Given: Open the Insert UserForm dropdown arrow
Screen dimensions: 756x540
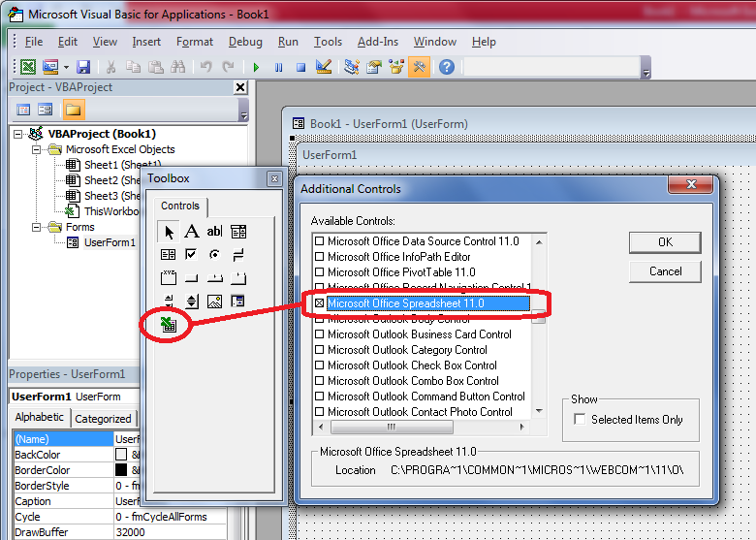Looking at the screenshot, I should click(x=66, y=67).
